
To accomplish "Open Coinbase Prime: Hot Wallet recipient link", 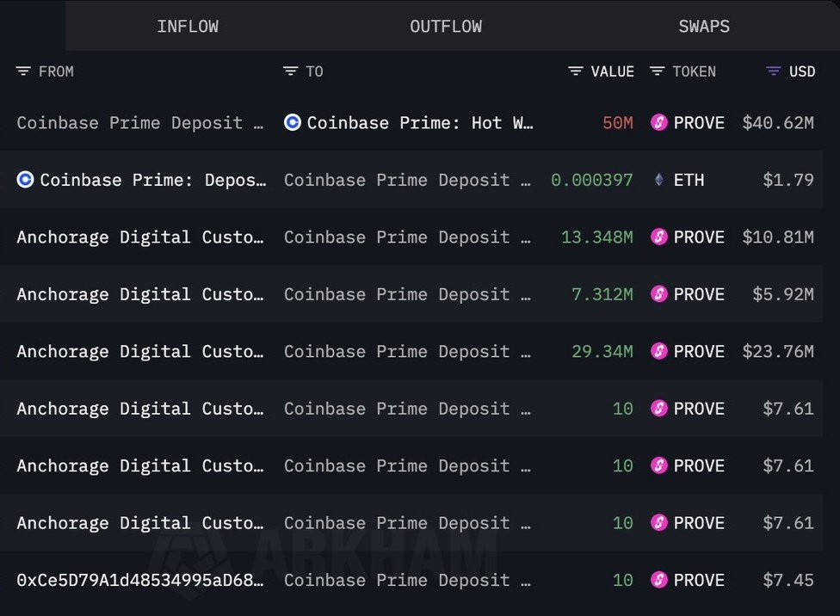I will click(420, 123).
